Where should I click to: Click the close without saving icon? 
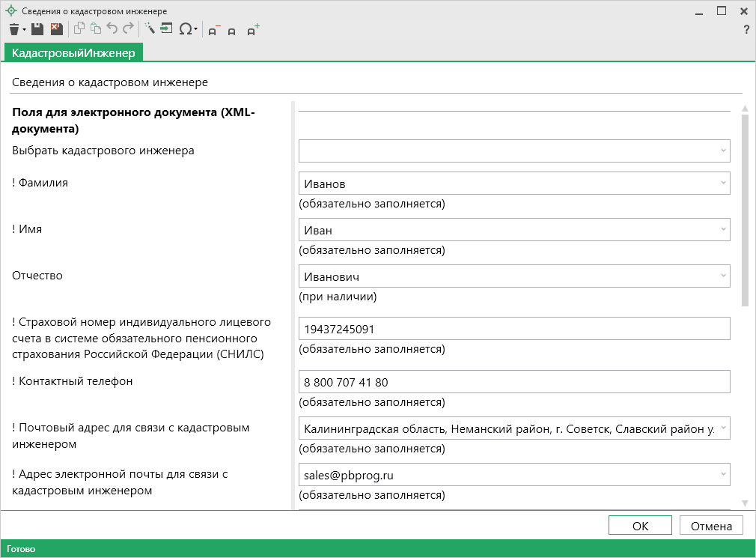click(56, 29)
